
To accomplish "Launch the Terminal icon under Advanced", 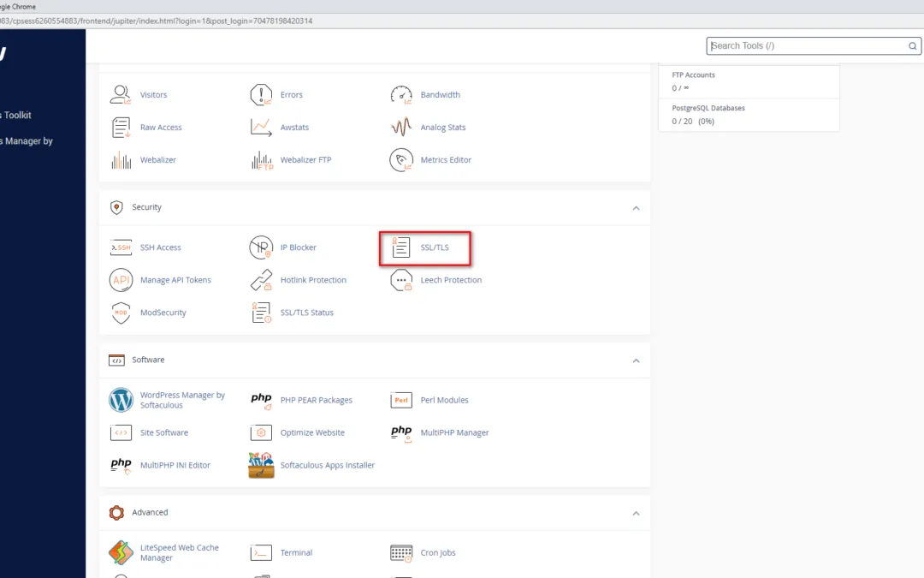I will 261,552.
